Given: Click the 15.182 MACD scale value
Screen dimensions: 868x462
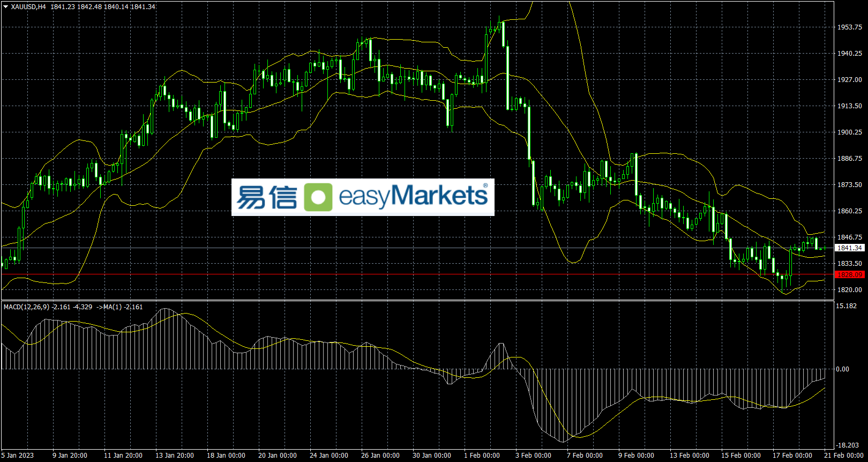Looking at the screenshot, I should [x=847, y=306].
